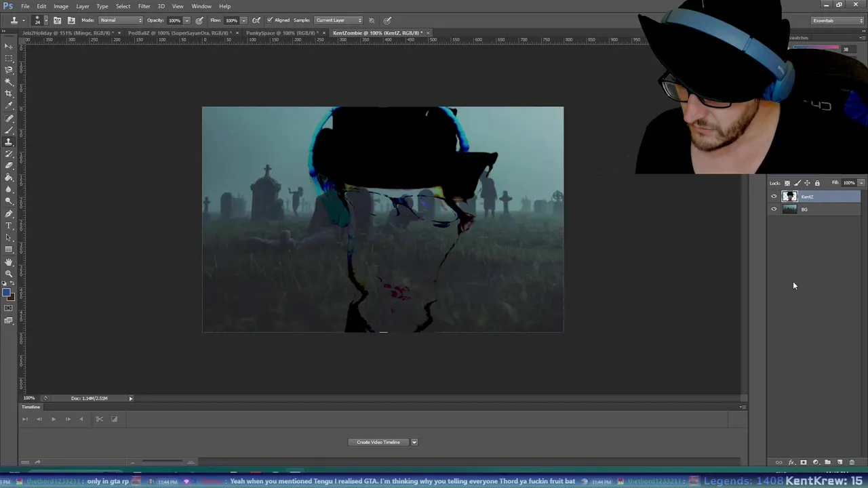Expand the Create Video Timeline options arrow
This screenshot has height=488, width=868.
tap(414, 442)
